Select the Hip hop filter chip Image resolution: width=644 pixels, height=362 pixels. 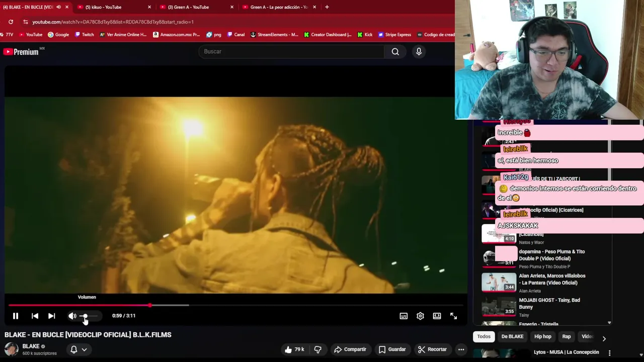pos(543,336)
